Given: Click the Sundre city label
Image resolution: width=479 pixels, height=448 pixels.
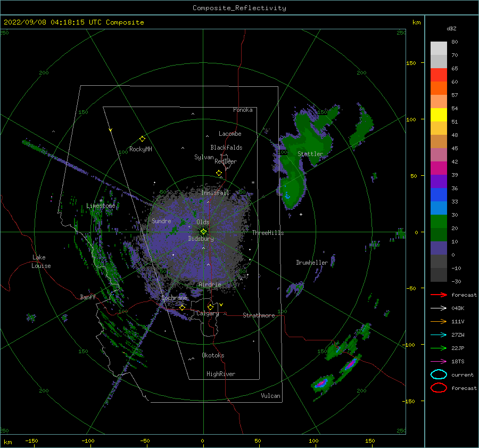Looking at the screenshot, I should pos(161,221).
